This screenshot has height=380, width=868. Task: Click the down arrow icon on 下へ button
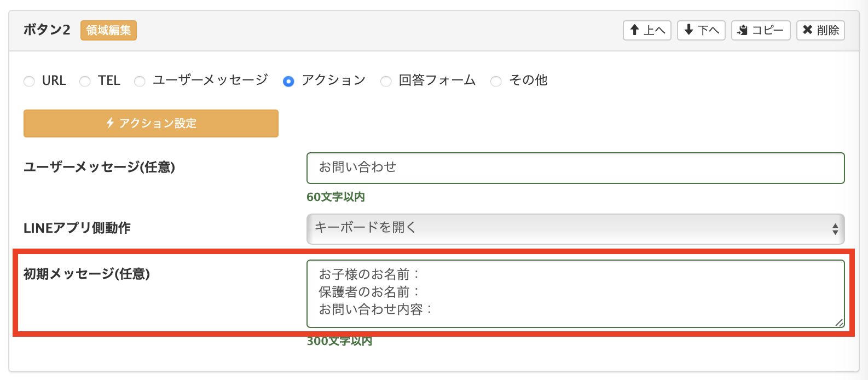688,30
